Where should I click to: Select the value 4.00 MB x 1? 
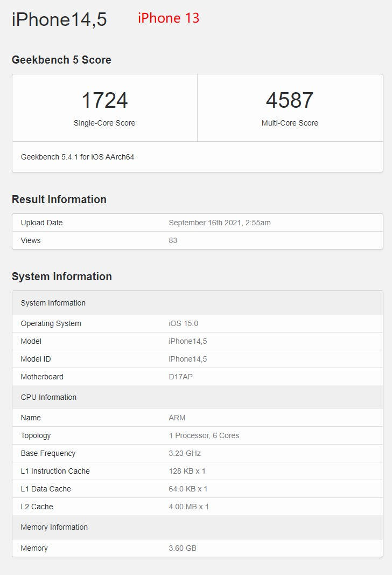click(188, 507)
